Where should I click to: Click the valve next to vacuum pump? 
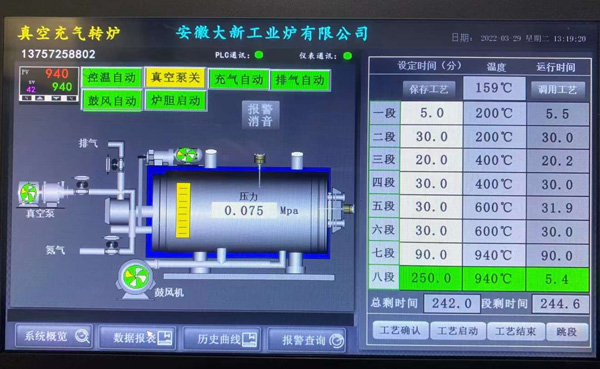point(82,185)
